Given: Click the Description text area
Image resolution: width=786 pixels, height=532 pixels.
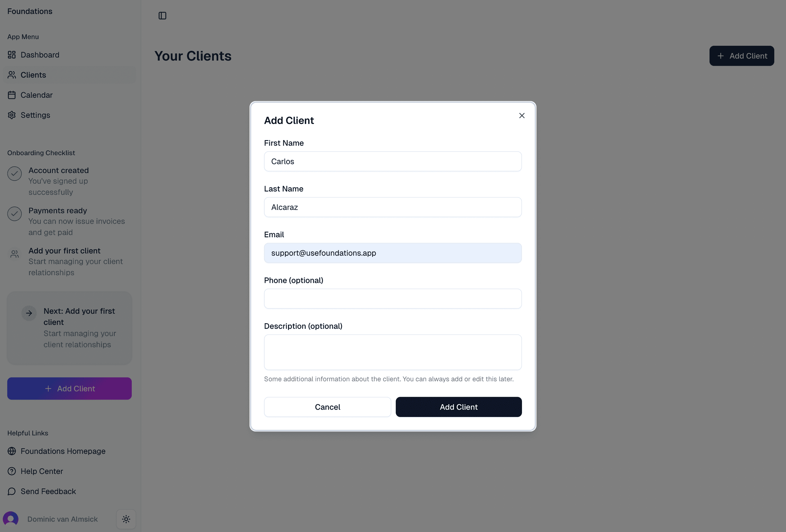Looking at the screenshot, I should pyautogui.click(x=392, y=352).
